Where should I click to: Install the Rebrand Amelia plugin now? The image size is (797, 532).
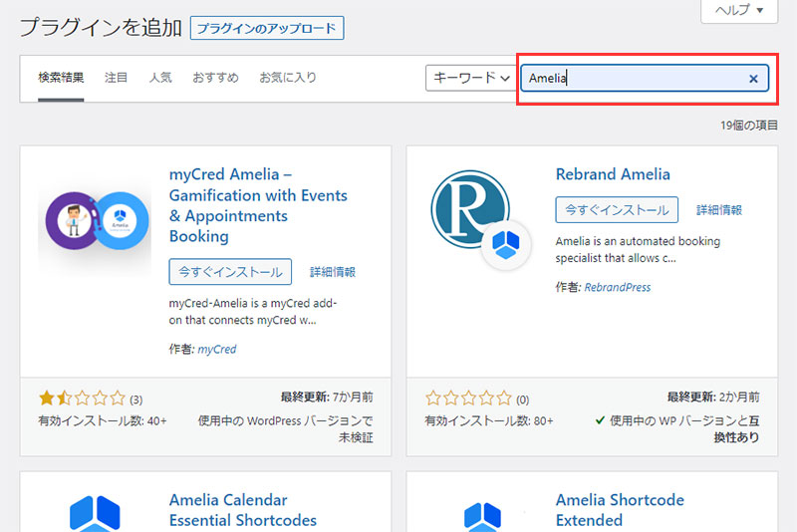(617, 210)
